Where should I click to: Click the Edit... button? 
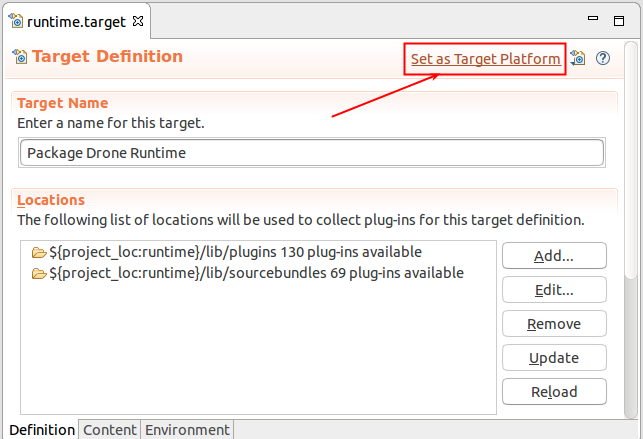click(554, 290)
